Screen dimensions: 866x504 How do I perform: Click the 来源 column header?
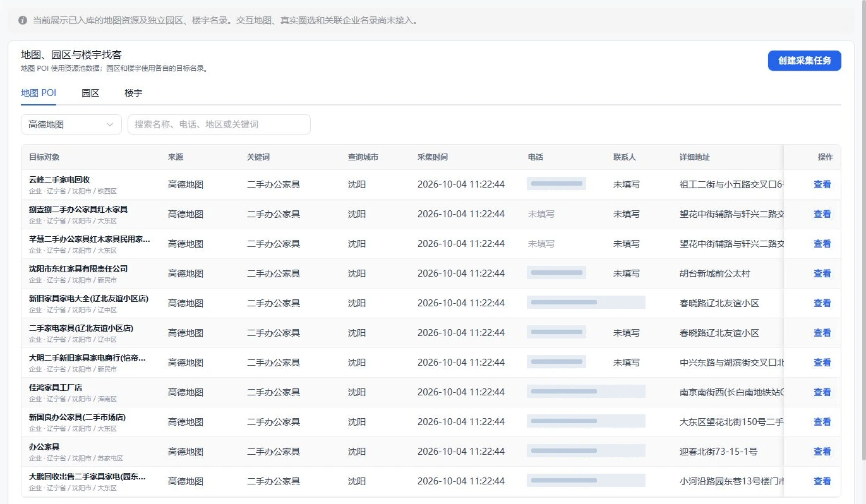(x=176, y=157)
